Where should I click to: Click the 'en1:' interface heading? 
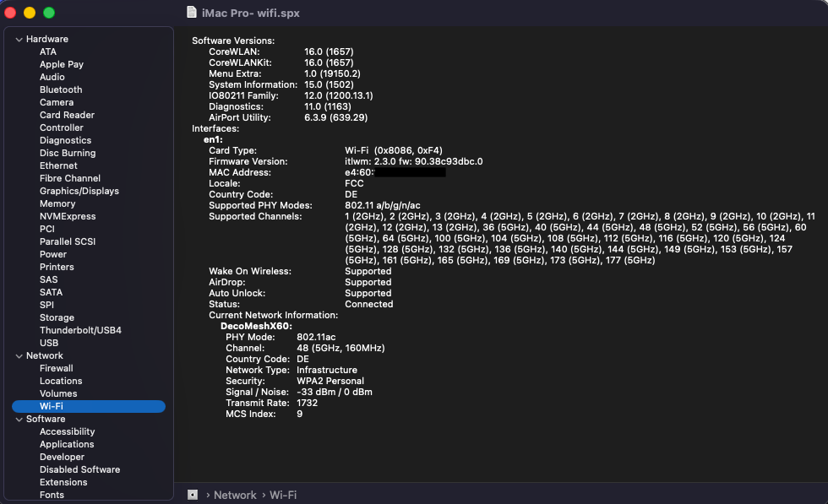click(x=213, y=140)
